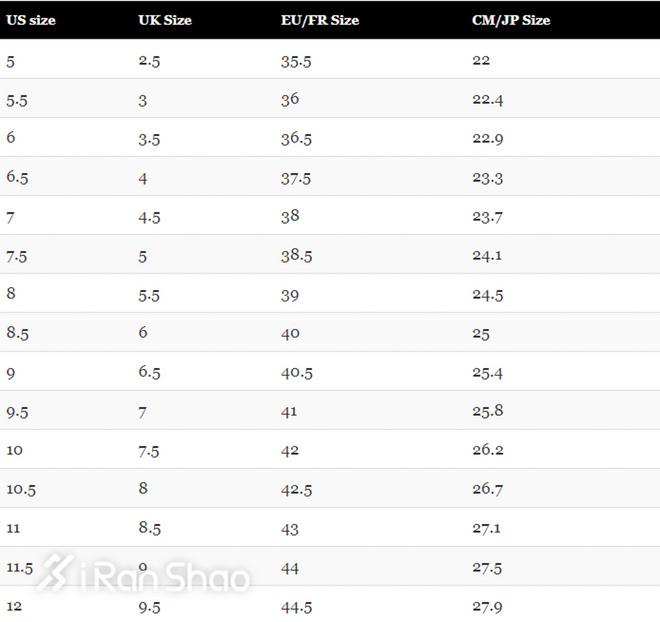Click the CM/JP Size column header
The image size is (660, 622).
(511, 20)
